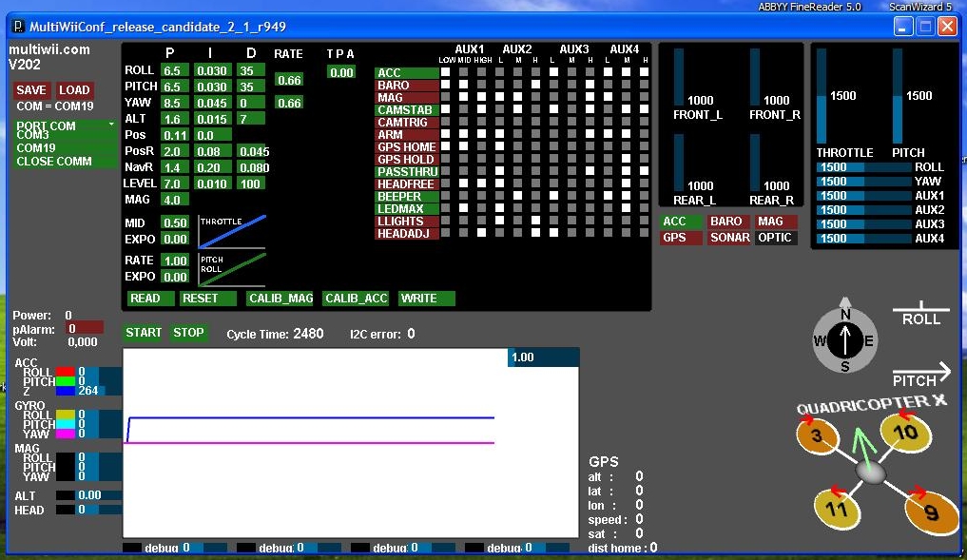
Task: Click the ROLL attitude indicator
Action: click(x=920, y=314)
